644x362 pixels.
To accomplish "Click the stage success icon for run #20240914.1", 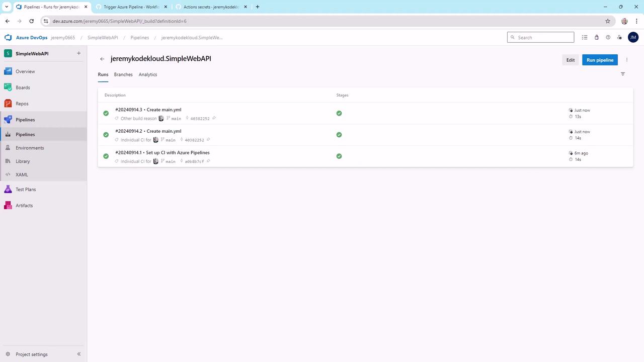I will (x=339, y=156).
